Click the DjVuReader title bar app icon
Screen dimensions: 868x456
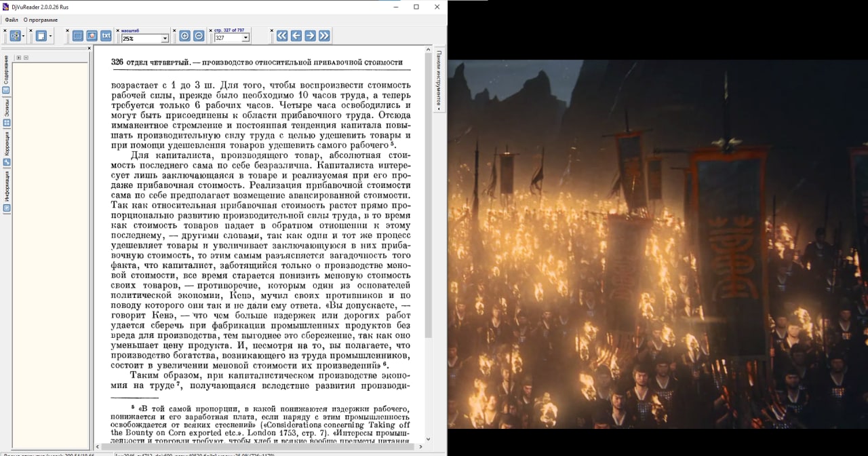(x=6, y=7)
